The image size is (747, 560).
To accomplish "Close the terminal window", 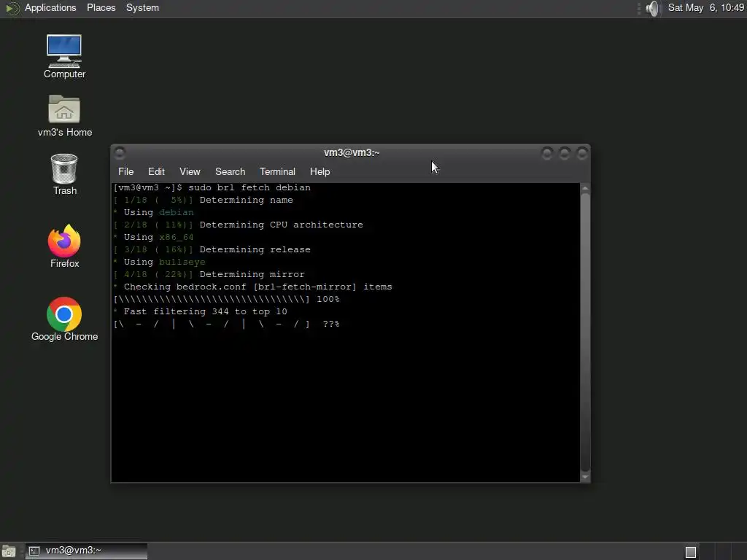I will [x=581, y=153].
